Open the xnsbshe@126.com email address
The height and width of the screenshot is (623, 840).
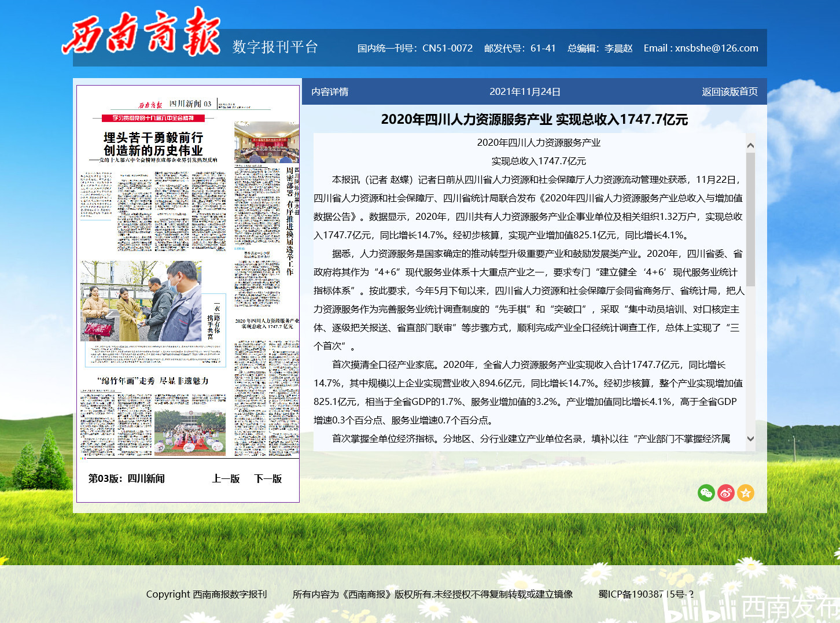716,48
